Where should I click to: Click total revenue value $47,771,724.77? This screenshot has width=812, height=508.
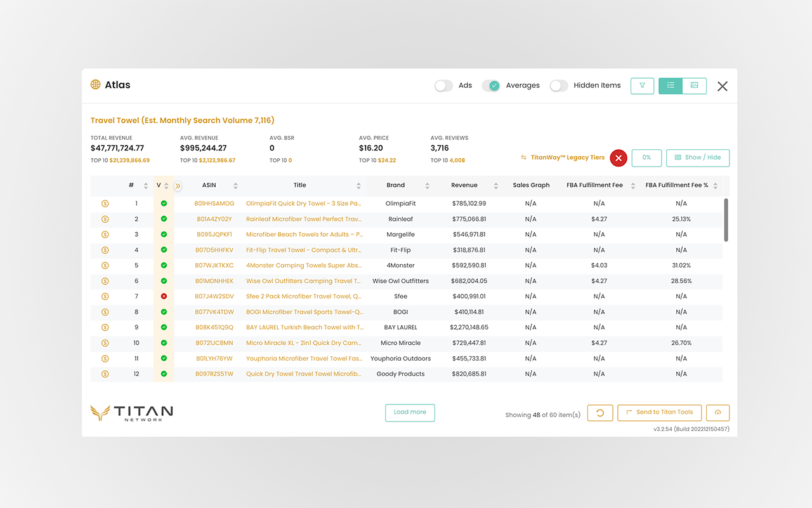click(117, 148)
